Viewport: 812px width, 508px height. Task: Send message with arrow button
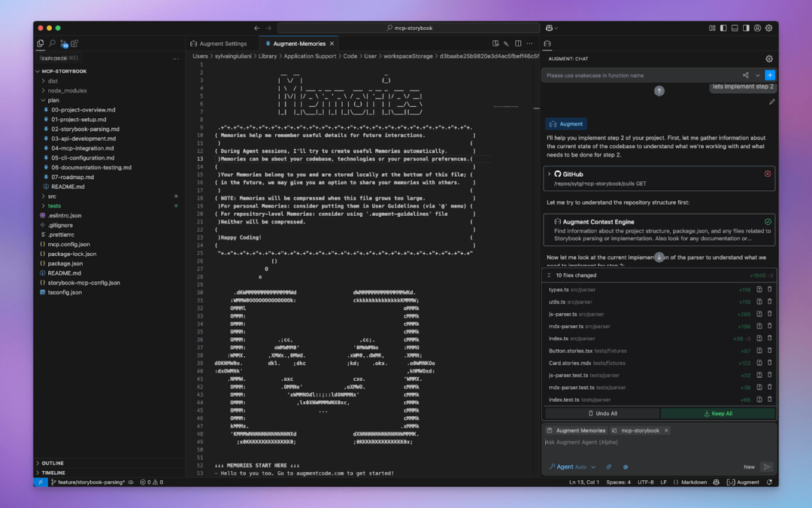(x=766, y=467)
